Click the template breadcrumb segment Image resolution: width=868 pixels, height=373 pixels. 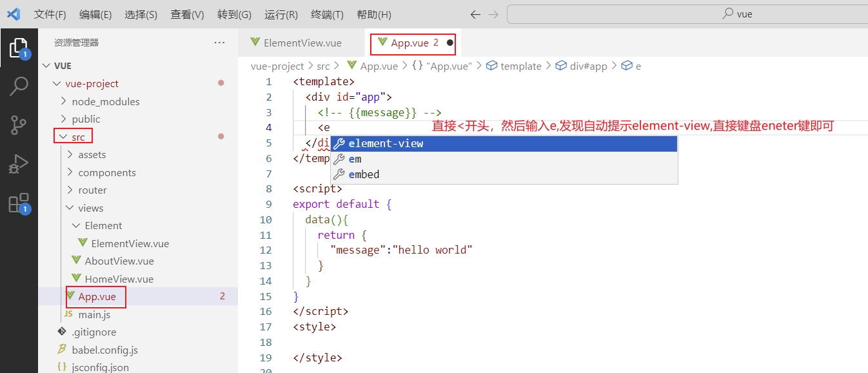pyautogui.click(x=520, y=66)
